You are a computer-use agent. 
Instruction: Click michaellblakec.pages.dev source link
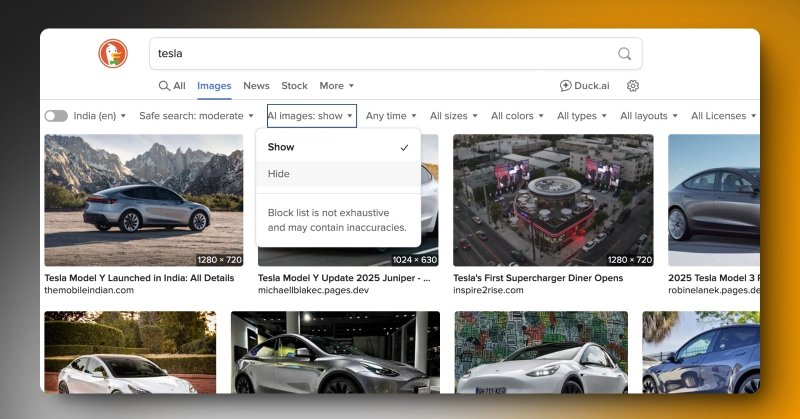pyautogui.click(x=313, y=290)
